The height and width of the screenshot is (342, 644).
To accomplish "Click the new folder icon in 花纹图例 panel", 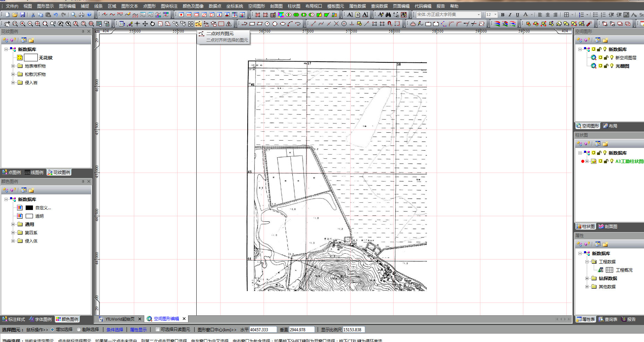I will click(x=31, y=40).
